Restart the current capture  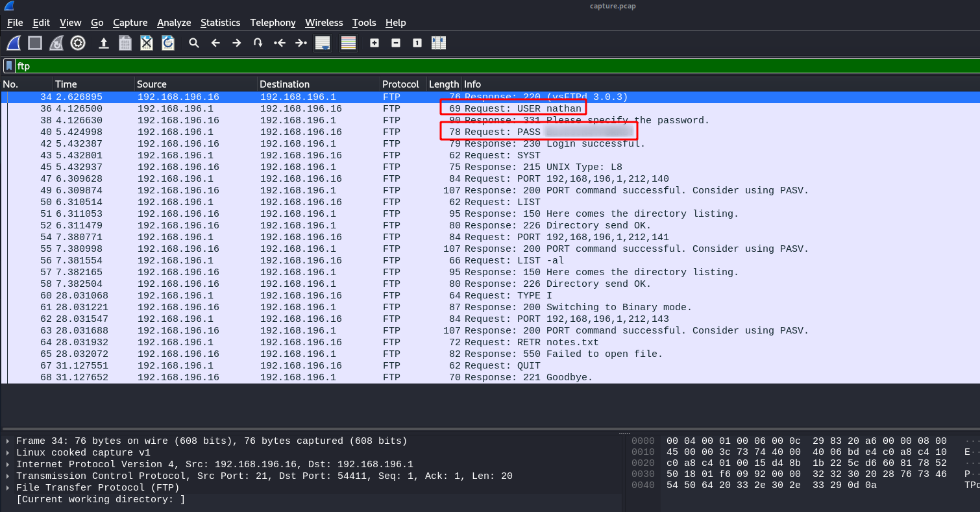[56, 43]
